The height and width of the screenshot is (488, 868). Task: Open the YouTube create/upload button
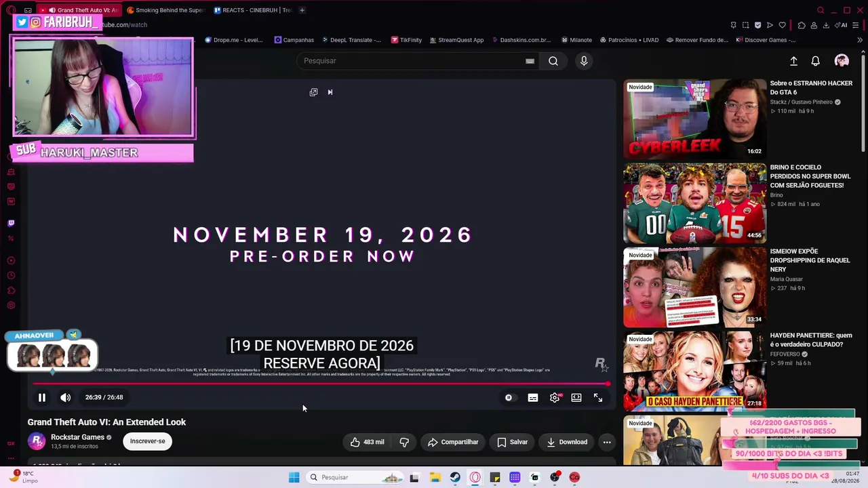[x=793, y=61]
